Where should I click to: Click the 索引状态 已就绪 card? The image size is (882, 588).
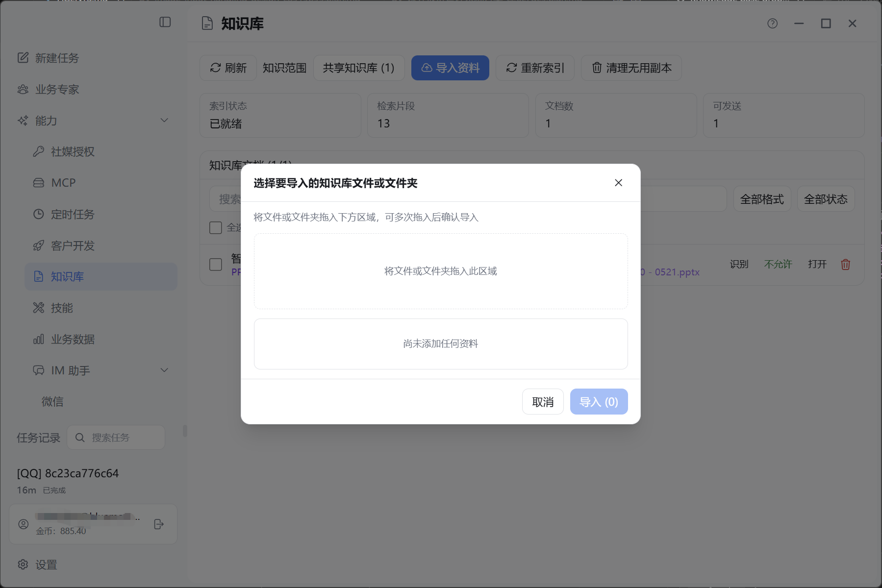click(280, 116)
